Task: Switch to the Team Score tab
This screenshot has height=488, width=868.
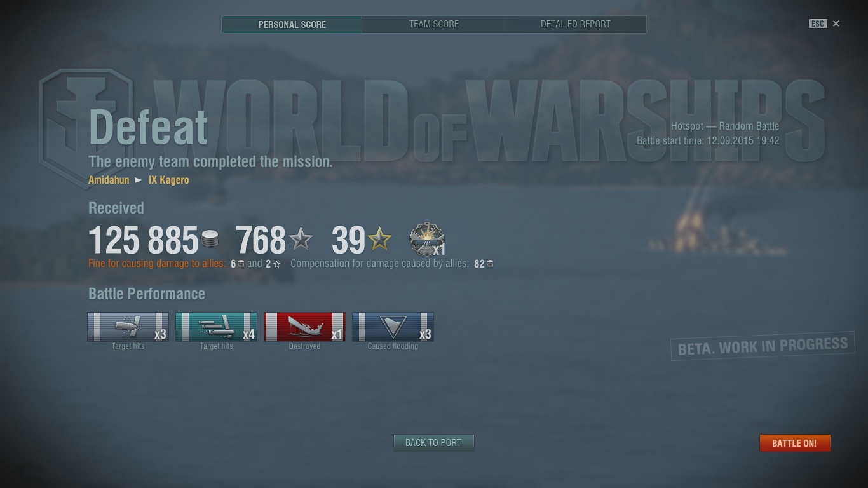Action: click(x=434, y=24)
